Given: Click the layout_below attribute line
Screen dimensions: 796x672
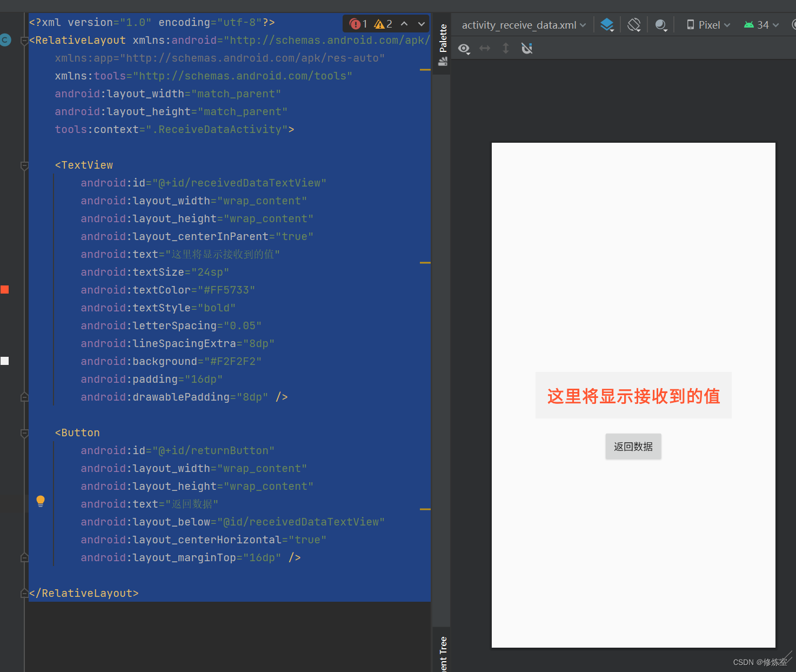Looking at the screenshot, I should (x=233, y=522).
